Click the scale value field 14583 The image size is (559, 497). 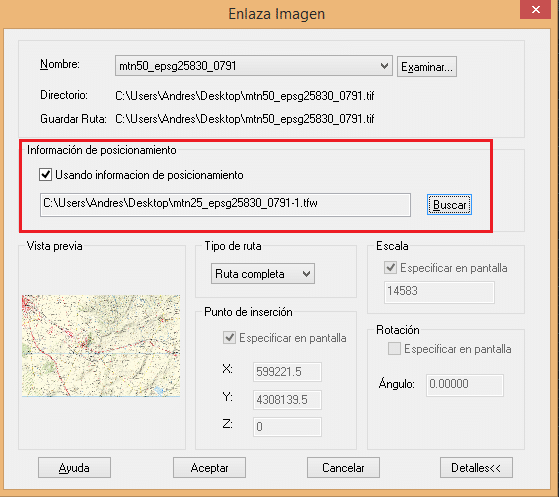point(439,292)
